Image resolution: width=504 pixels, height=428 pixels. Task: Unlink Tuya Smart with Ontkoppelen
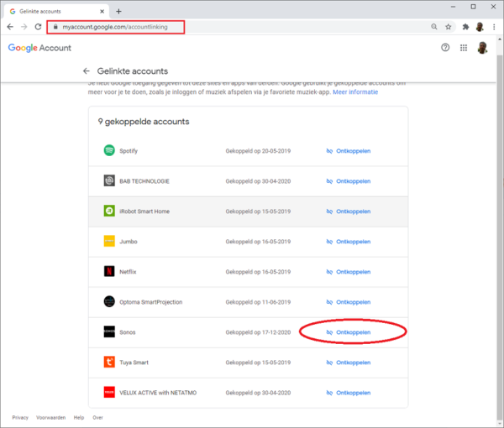[x=349, y=363]
